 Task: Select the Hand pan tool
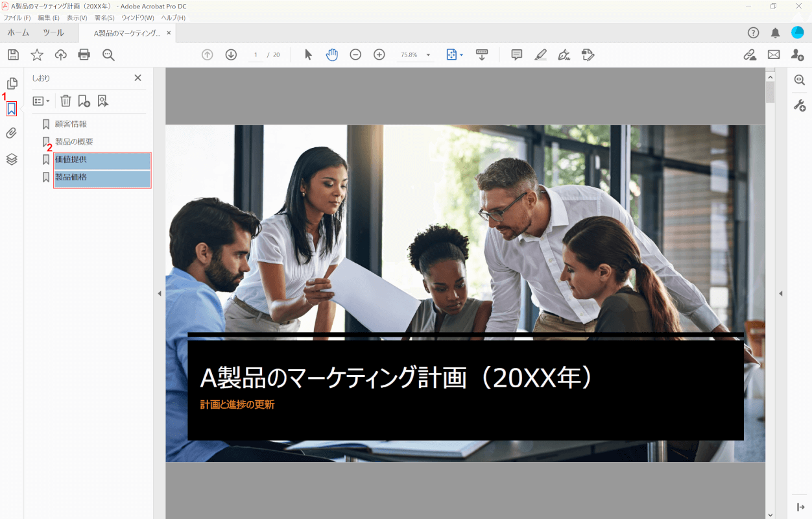[x=331, y=55]
